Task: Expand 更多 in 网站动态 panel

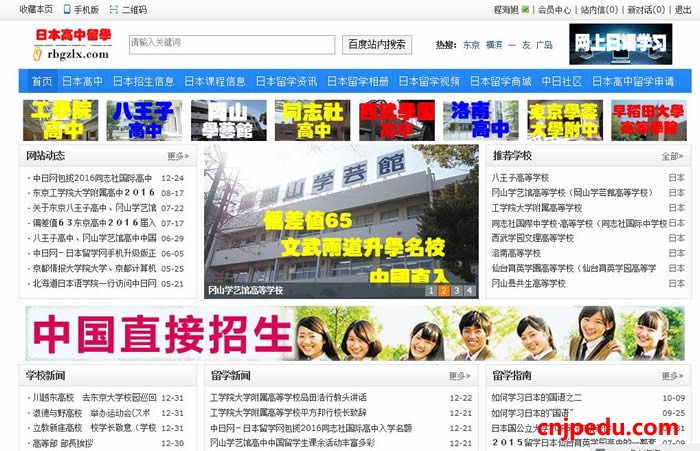Action: [178, 156]
